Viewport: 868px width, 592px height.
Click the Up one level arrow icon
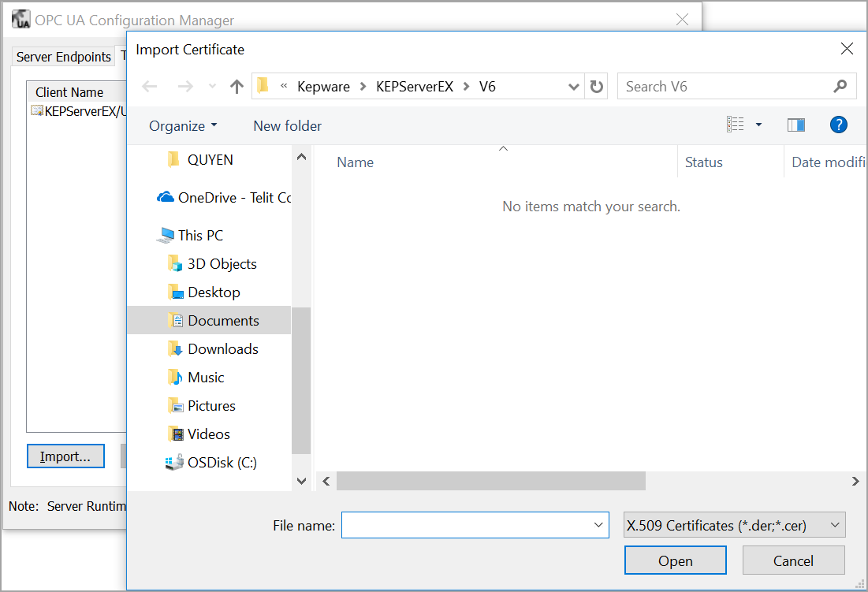[237, 87]
